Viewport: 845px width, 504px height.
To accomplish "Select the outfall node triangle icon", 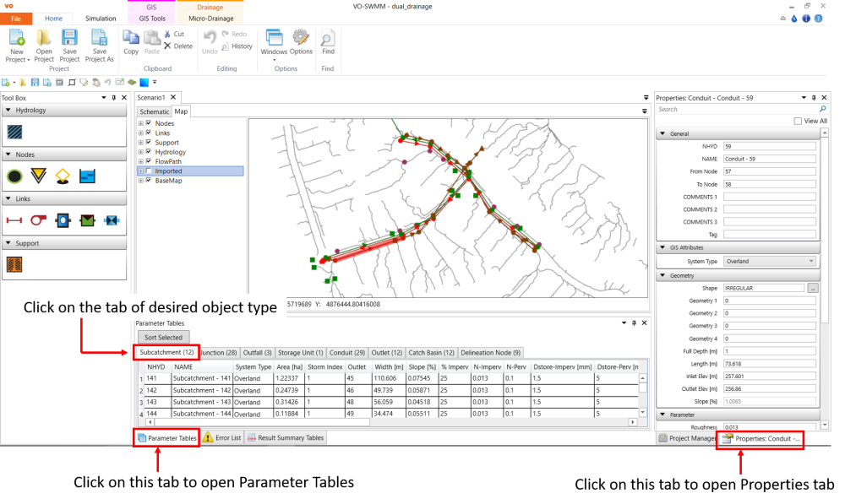I will pyautogui.click(x=39, y=176).
